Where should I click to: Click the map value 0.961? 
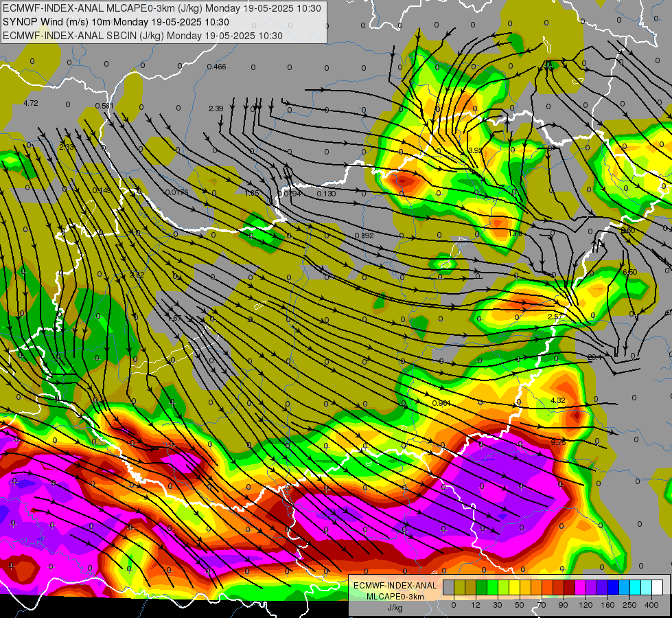point(441,403)
